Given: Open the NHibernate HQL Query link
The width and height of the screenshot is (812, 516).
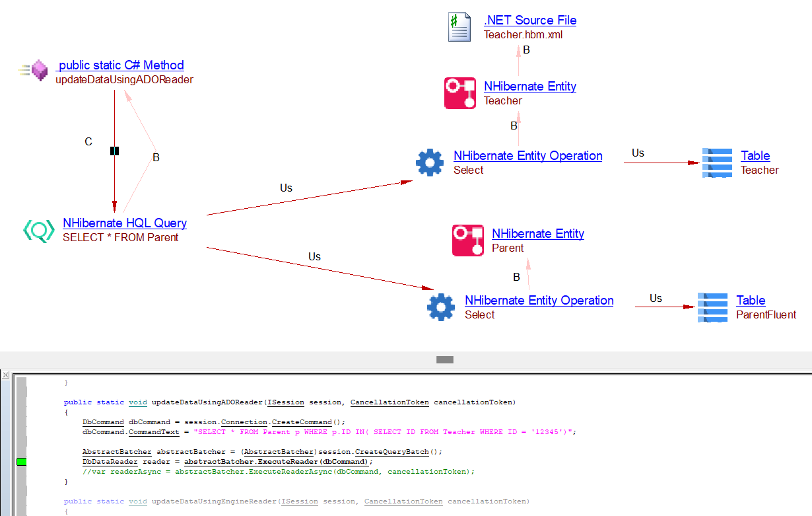Looking at the screenshot, I should click(x=124, y=223).
